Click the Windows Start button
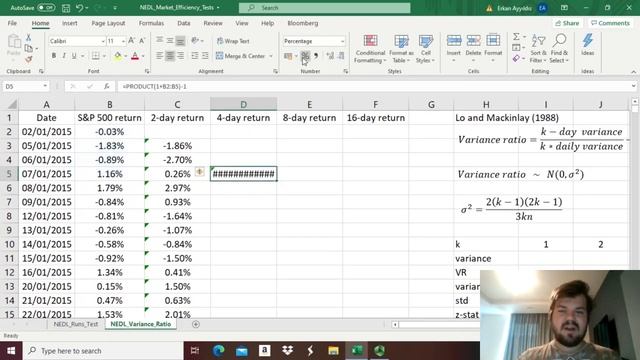Image resolution: width=640 pixels, height=360 pixels. click(x=11, y=351)
